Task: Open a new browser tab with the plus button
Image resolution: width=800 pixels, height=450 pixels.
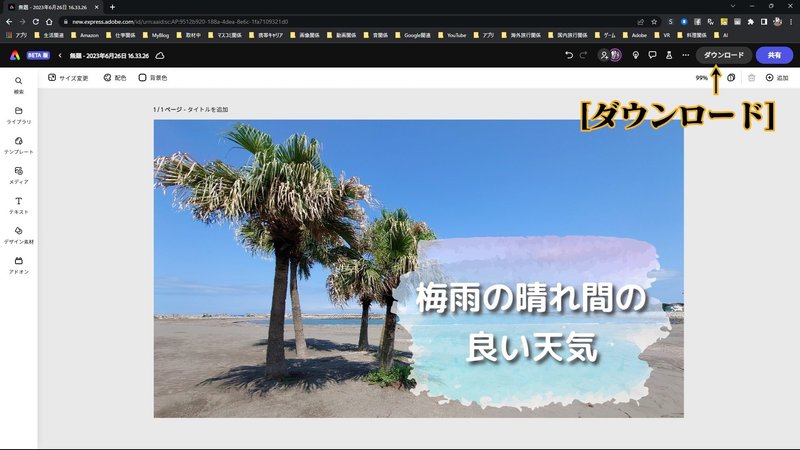Action: (x=112, y=7)
